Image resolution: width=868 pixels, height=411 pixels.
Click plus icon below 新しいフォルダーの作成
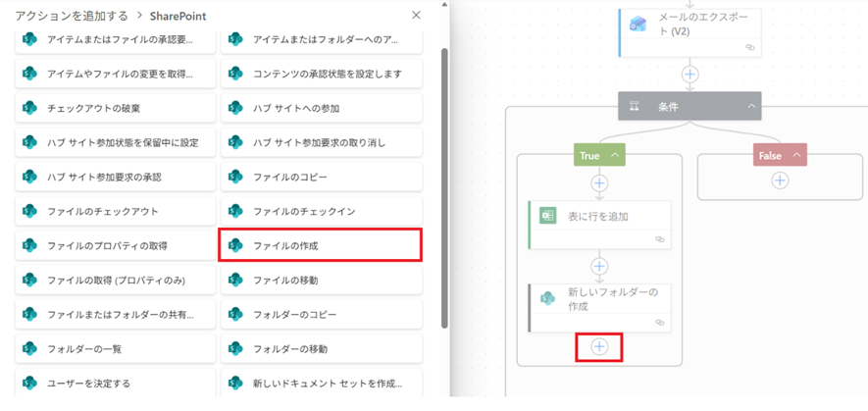[599, 346]
